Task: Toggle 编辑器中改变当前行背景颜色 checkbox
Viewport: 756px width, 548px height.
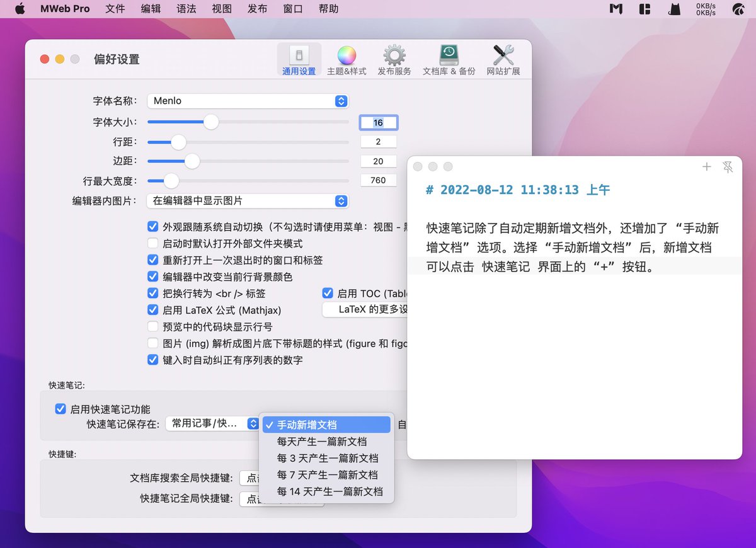Action: click(x=152, y=277)
